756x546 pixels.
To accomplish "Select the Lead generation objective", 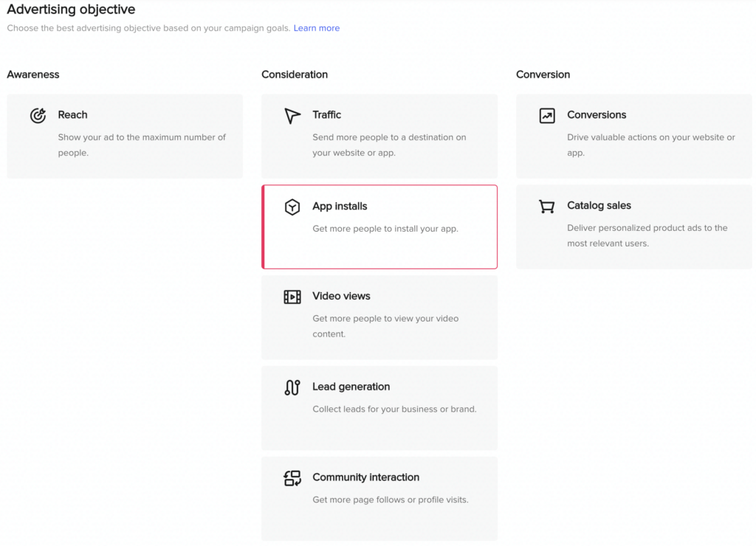I will point(379,407).
